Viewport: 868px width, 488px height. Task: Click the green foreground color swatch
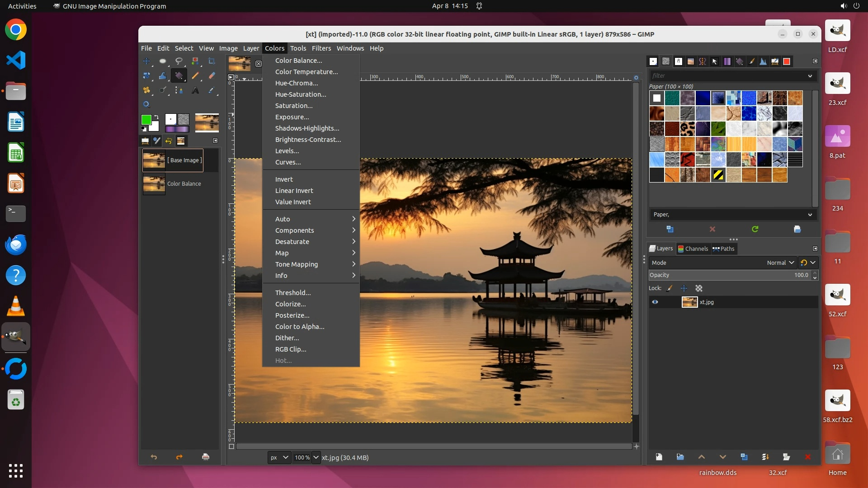click(x=146, y=120)
